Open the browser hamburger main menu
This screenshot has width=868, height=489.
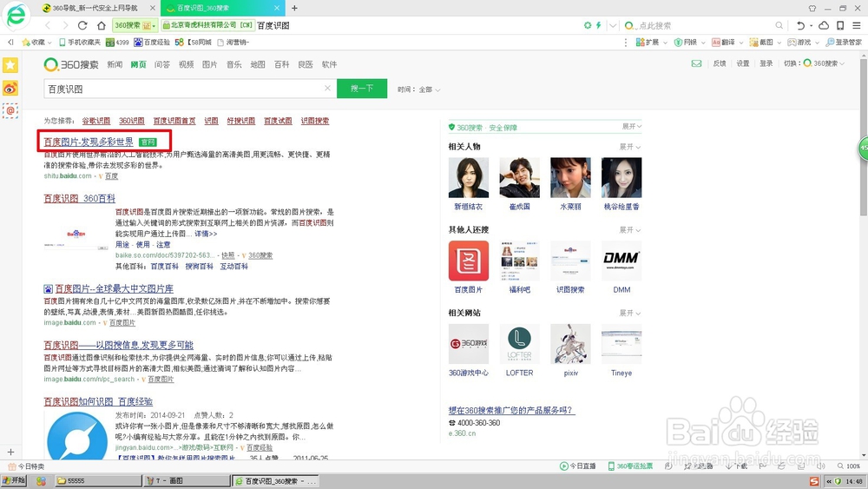(857, 25)
